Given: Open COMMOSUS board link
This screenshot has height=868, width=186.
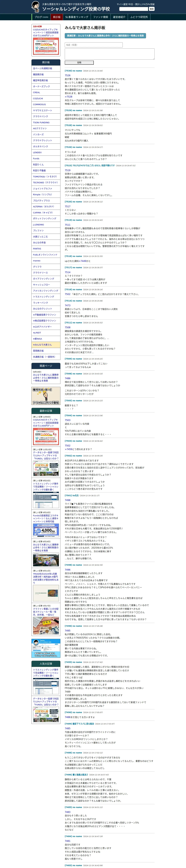Looking at the screenshot, I should pyautogui.click(x=46, y=104).
